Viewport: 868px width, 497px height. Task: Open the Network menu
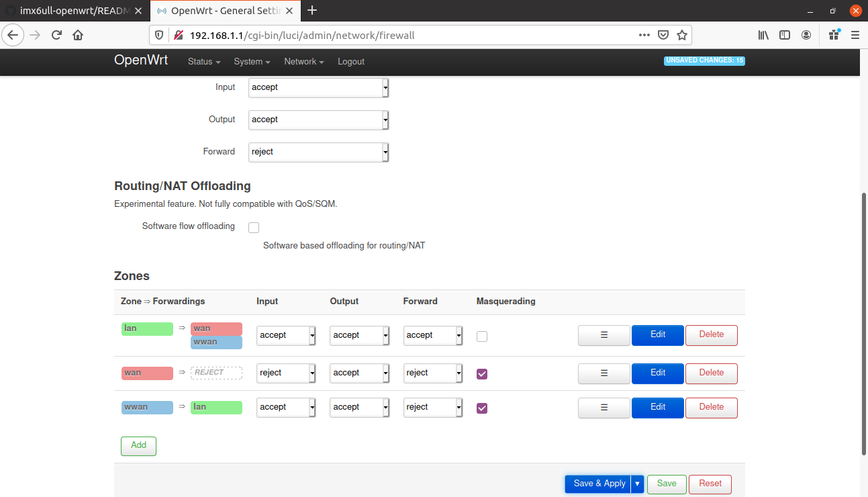tap(303, 62)
